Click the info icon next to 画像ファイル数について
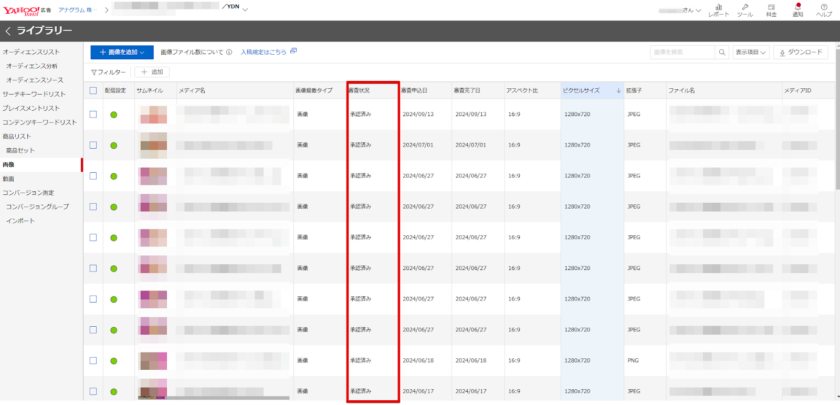This screenshot has height=405, width=840. 229,52
